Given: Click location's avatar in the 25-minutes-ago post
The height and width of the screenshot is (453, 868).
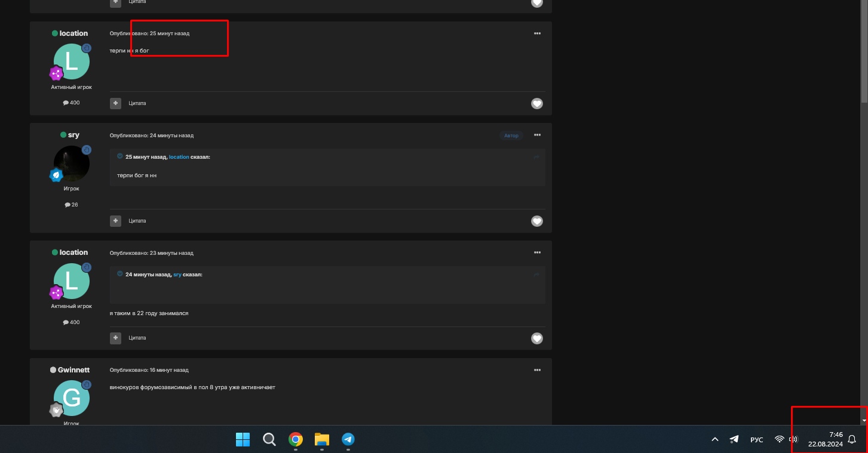Looking at the screenshot, I should tap(72, 62).
